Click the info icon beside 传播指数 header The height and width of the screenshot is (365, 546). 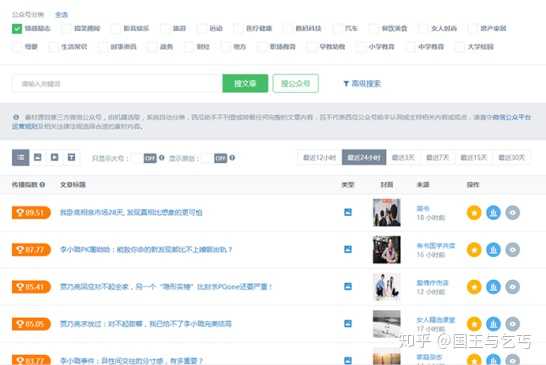pos(42,185)
